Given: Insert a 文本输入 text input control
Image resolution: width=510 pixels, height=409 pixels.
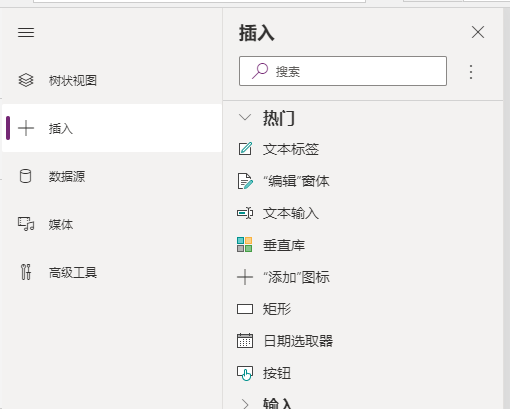Looking at the screenshot, I should pyautogui.click(x=278, y=213).
